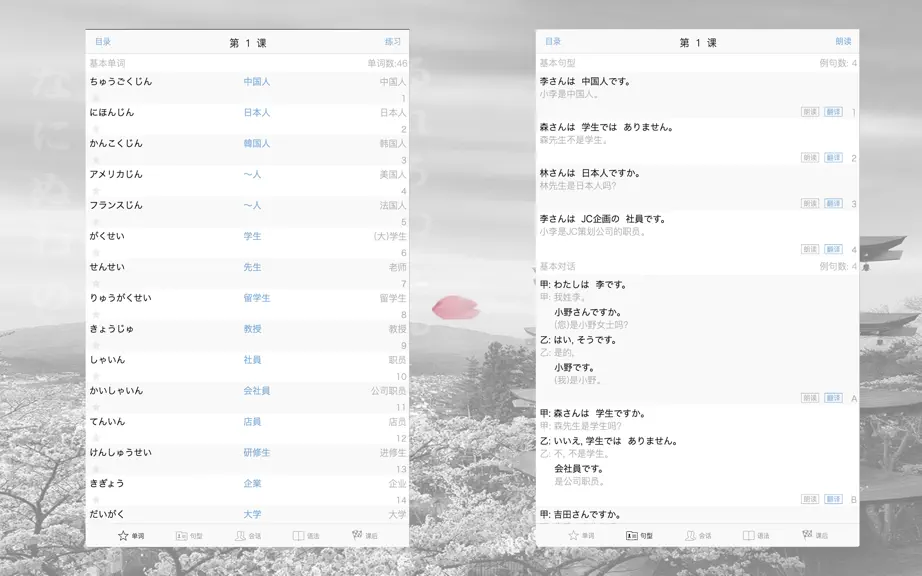This screenshot has height=576, width=922.
Task: Click the sentence 林さんは 日本人ですか。
Action: click(x=590, y=173)
